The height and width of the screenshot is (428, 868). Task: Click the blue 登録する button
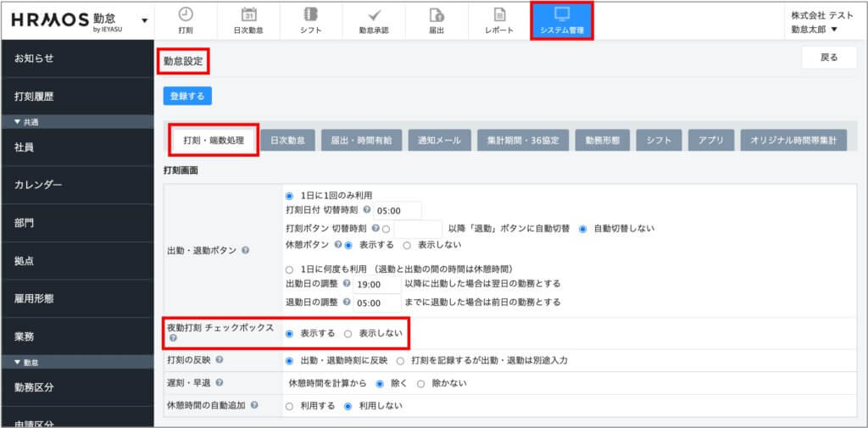pos(187,97)
